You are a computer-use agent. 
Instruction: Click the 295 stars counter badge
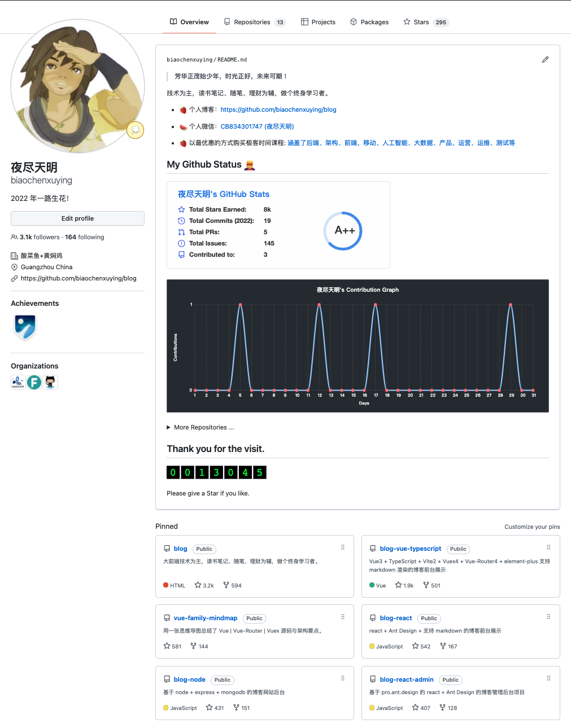pos(441,22)
